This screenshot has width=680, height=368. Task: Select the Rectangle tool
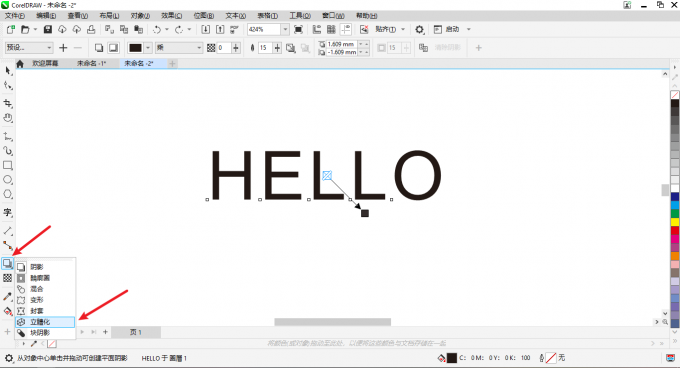(x=8, y=165)
